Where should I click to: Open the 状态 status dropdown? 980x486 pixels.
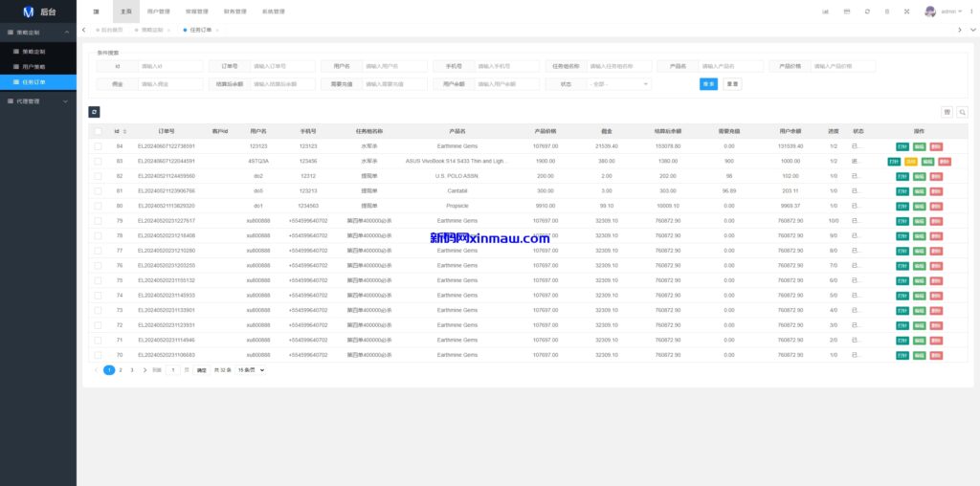coord(620,84)
